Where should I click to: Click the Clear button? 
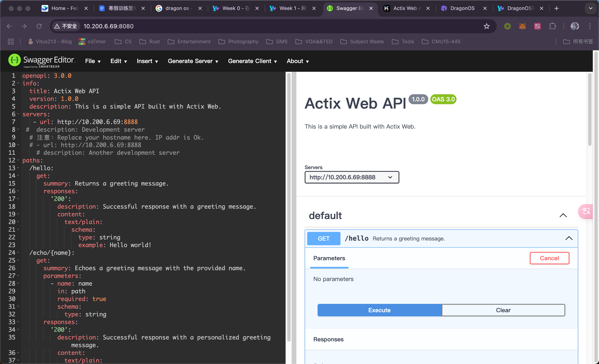point(503,310)
